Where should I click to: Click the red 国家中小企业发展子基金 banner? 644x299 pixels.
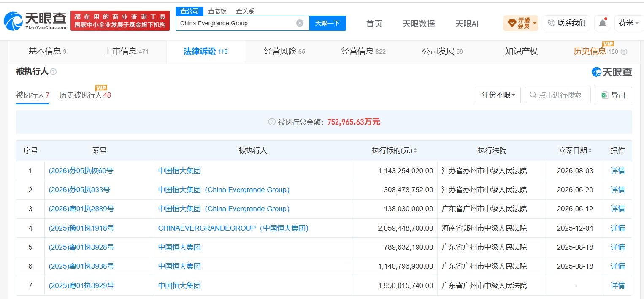tap(120, 21)
